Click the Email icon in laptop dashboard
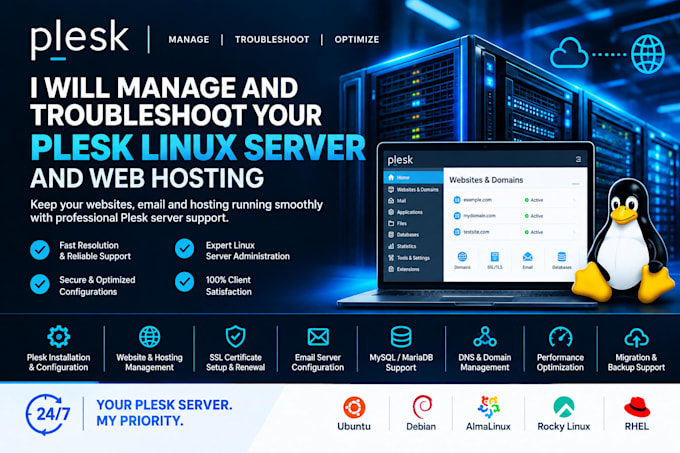Screen dimensions: 680x453 (x=527, y=257)
